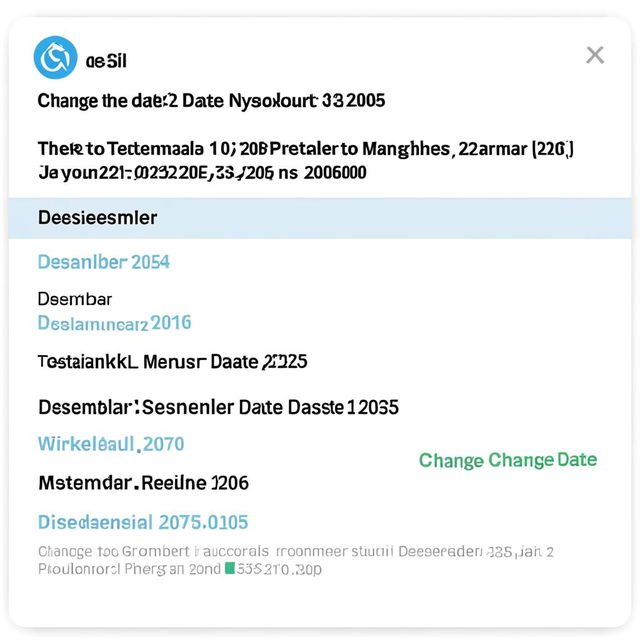Select the highlighted 'Deesieesmler' row
The image size is (640, 640).
click(x=320, y=218)
